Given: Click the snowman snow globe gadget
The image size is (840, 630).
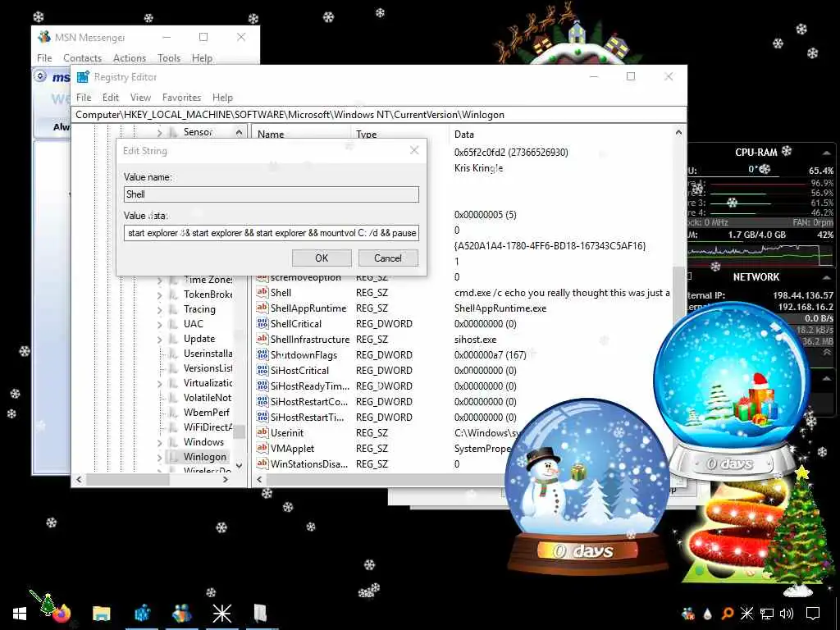Looking at the screenshot, I should [x=586, y=487].
